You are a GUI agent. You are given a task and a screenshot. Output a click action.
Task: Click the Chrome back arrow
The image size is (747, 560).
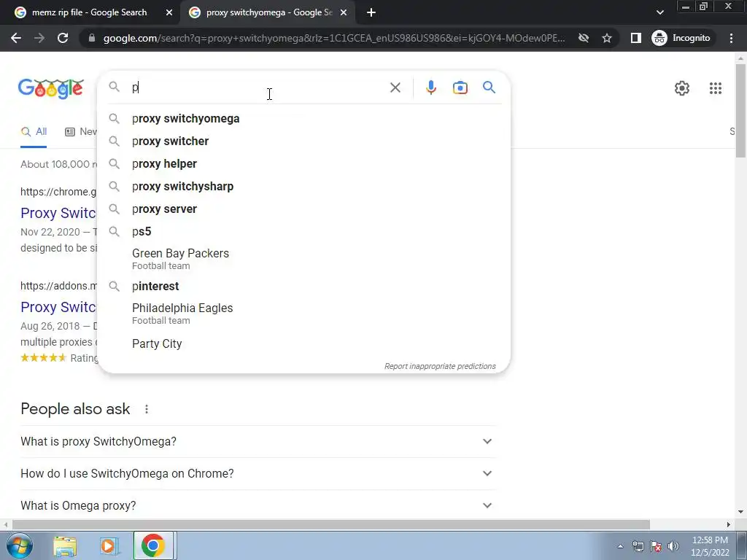[16, 38]
